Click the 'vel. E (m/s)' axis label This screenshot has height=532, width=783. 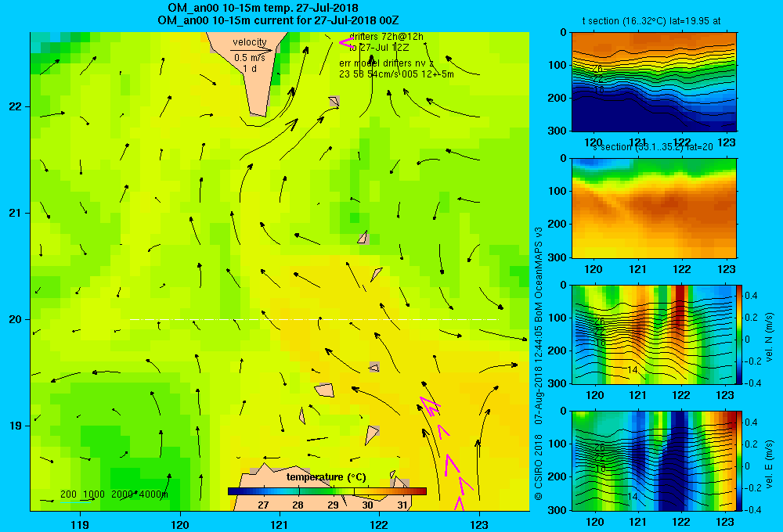click(x=770, y=464)
